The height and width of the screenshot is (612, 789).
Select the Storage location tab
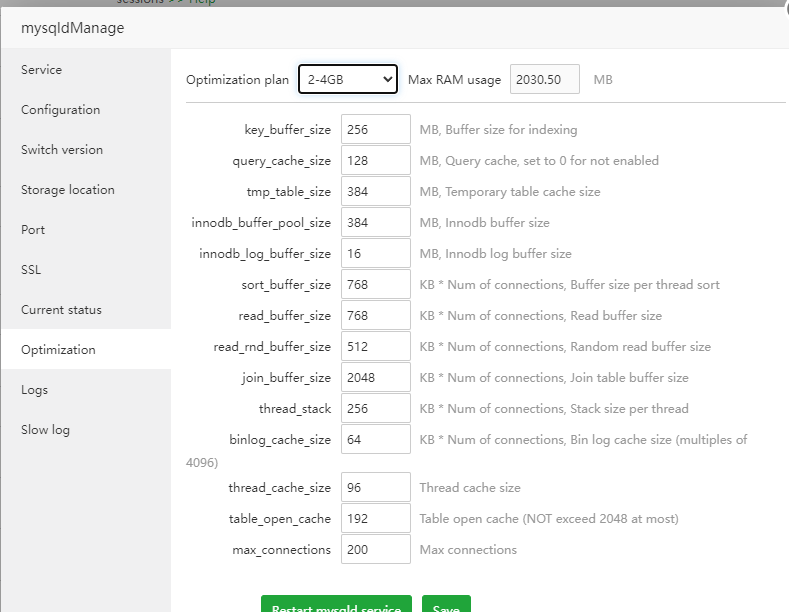(68, 190)
